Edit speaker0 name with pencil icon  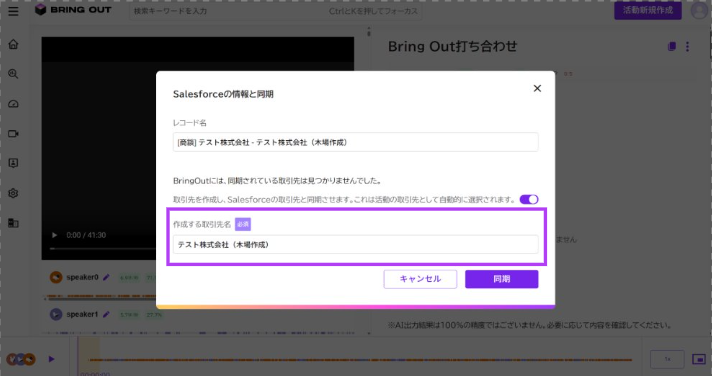click(x=106, y=277)
